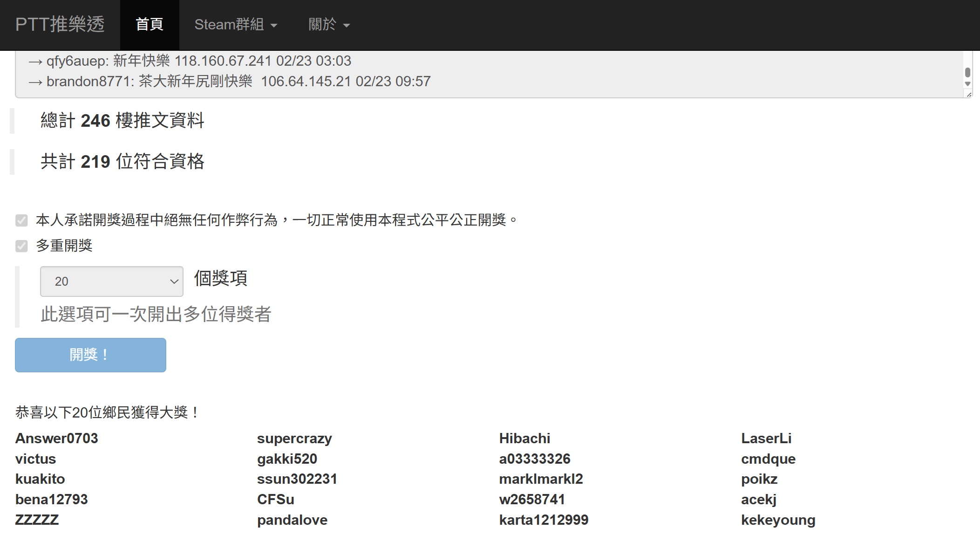Toggle the 多重開獎 checkbox
The height and width of the screenshot is (535, 980).
click(21, 246)
